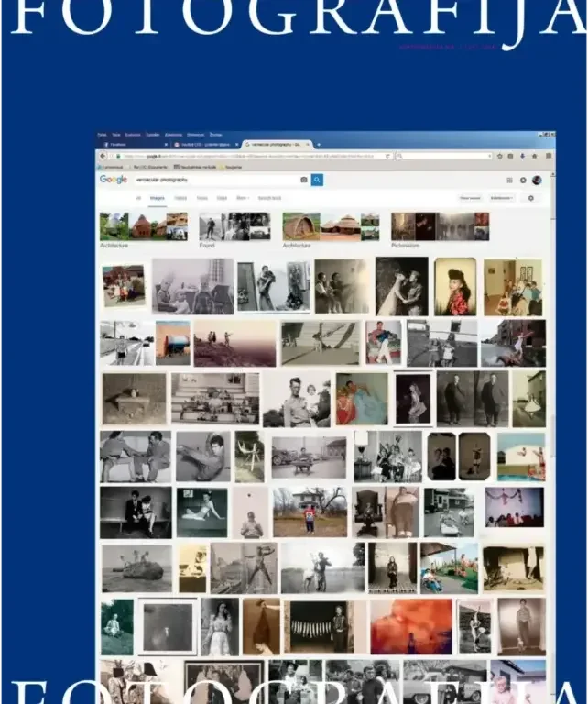Click the browser address bar
Screen dimensions: 588x704
click(x=247, y=156)
